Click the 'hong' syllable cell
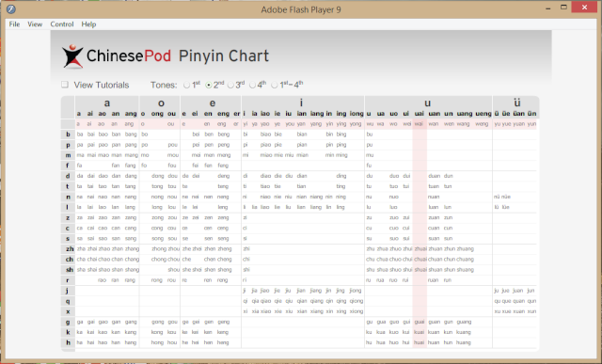The height and width of the screenshot is (364, 602). pyautogui.click(x=157, y=342)
